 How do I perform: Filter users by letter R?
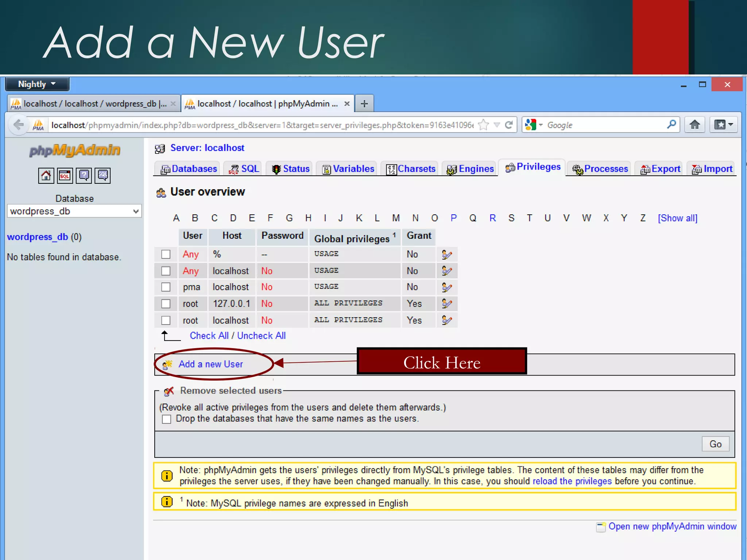click(493, 218)
